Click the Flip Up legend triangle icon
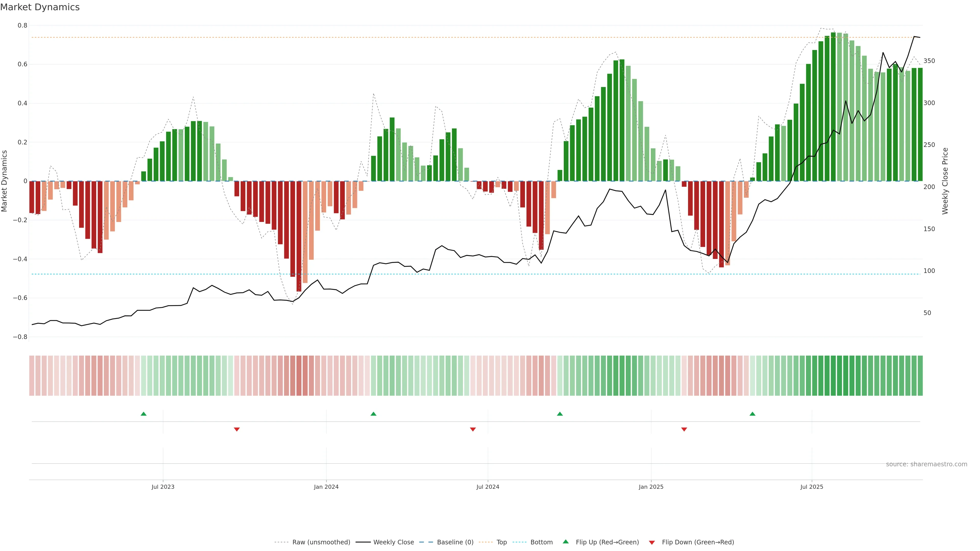Viewport: 980px width, 551px height. pos(566,542)
